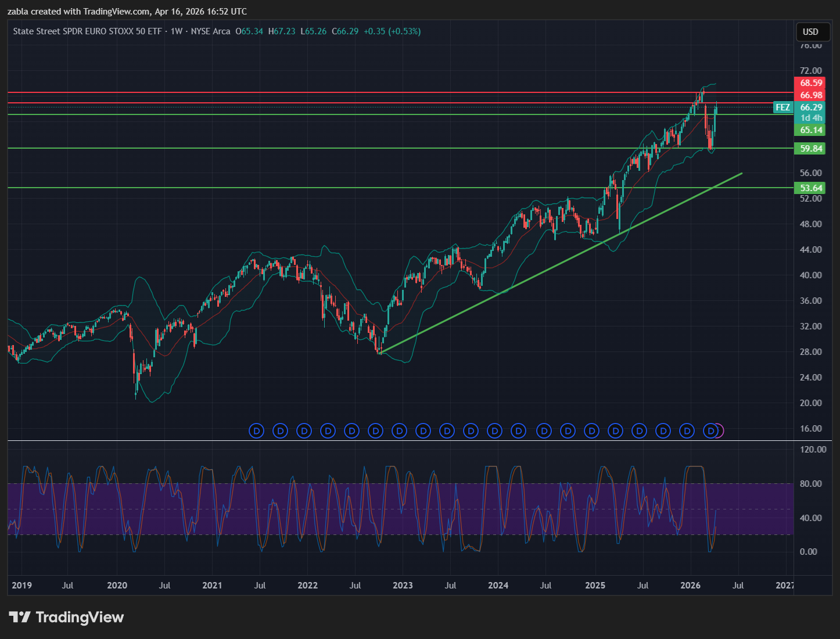The image size is (840, 639).
Task: Click the 66.29 current price label
Action: [x=810, y=107]
